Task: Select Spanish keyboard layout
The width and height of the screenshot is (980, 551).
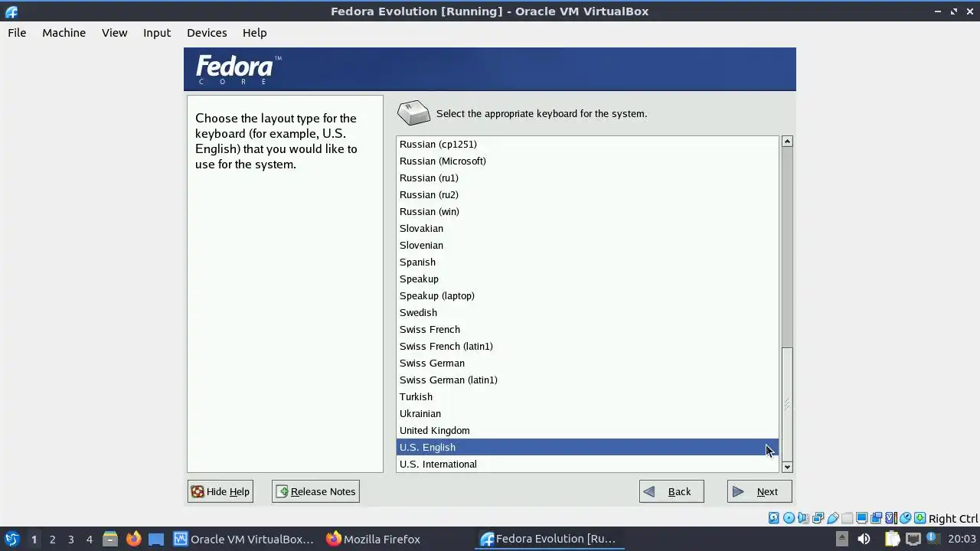Action: 587,262
